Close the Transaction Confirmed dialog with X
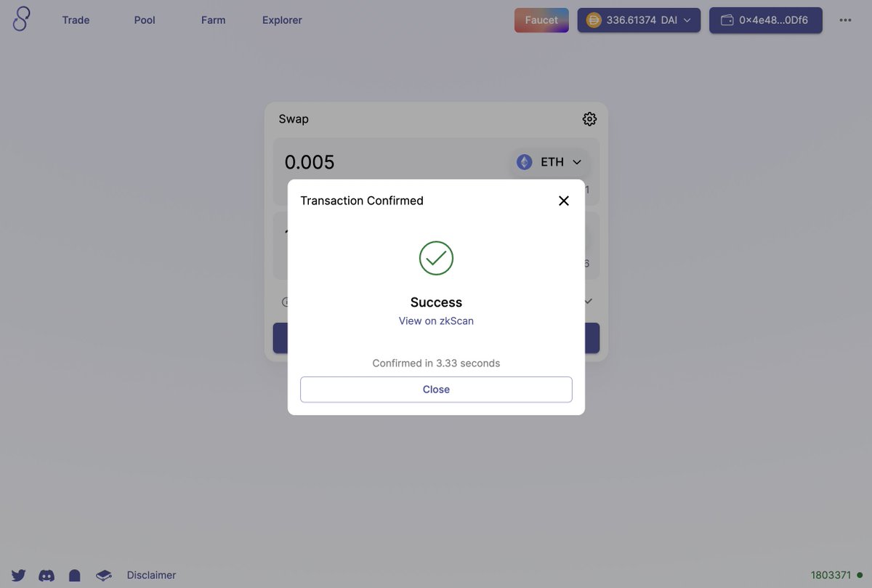The image size is (872, 588). (563, 201)
